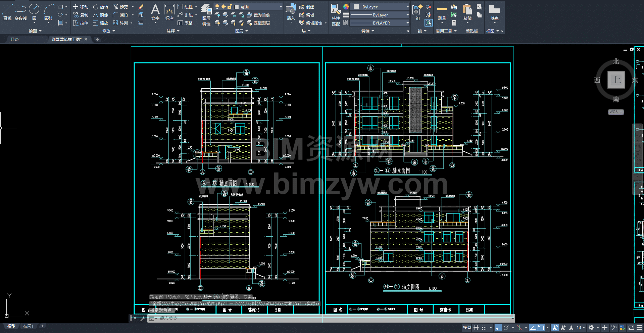Toggle layer on/off lightbulb for 剖面

point(217,7)
